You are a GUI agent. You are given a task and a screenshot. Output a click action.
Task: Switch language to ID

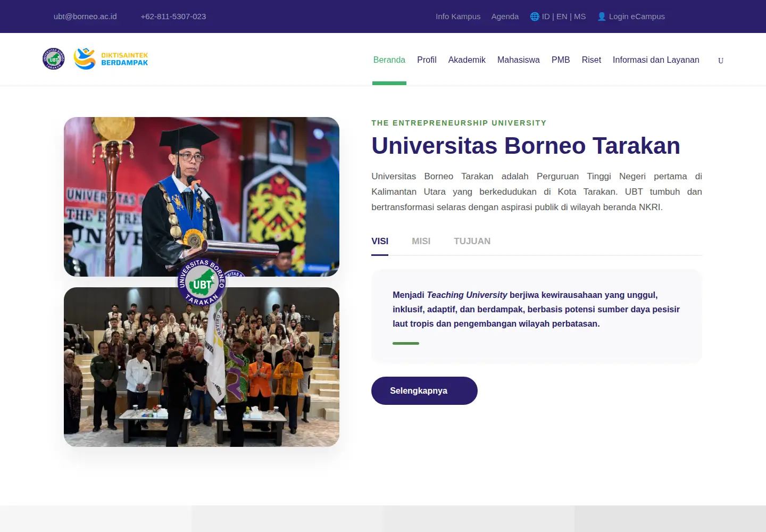click(546, 16)
